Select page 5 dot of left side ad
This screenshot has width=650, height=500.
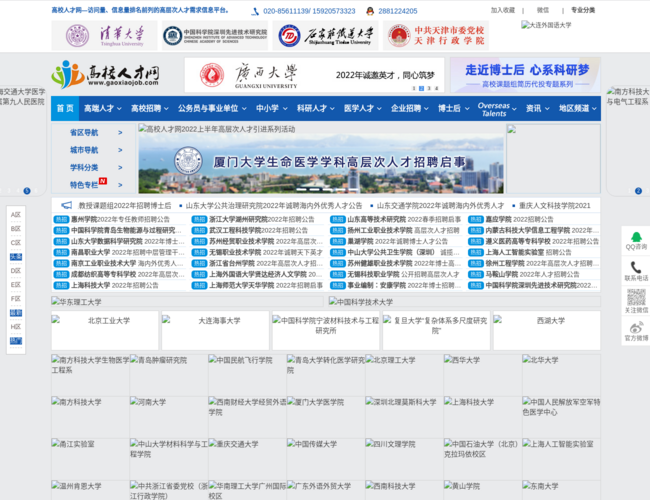pyautogui.click(x=27, y=191)
